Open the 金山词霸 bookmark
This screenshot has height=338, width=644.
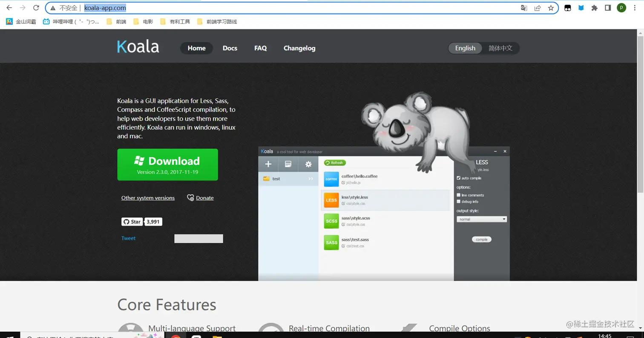point(21,21)
